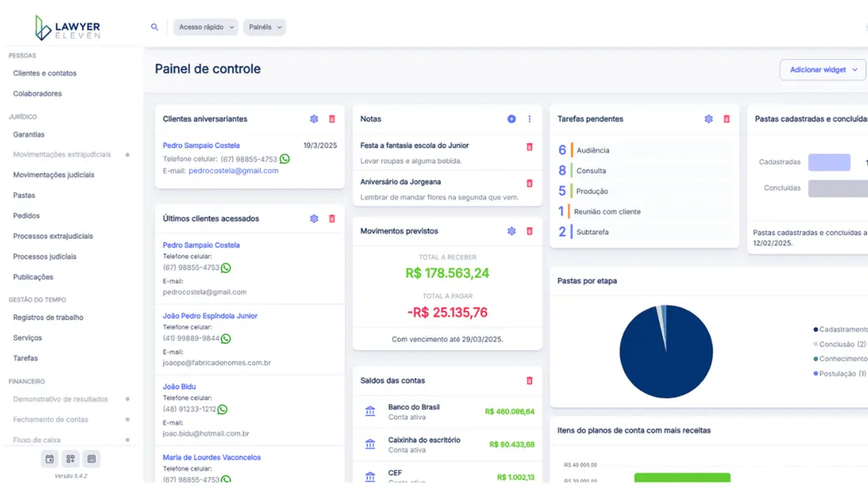Image resolution: width=868 pixels, height=488 pixels.
Task: Open the Painéis dropdown
Action: [264, 27]
